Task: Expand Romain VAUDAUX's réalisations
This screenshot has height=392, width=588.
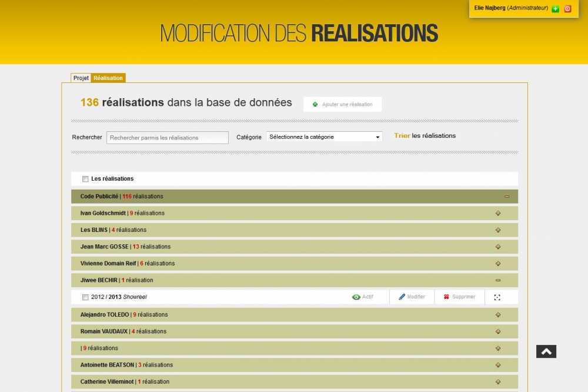Action: (498, 331)
